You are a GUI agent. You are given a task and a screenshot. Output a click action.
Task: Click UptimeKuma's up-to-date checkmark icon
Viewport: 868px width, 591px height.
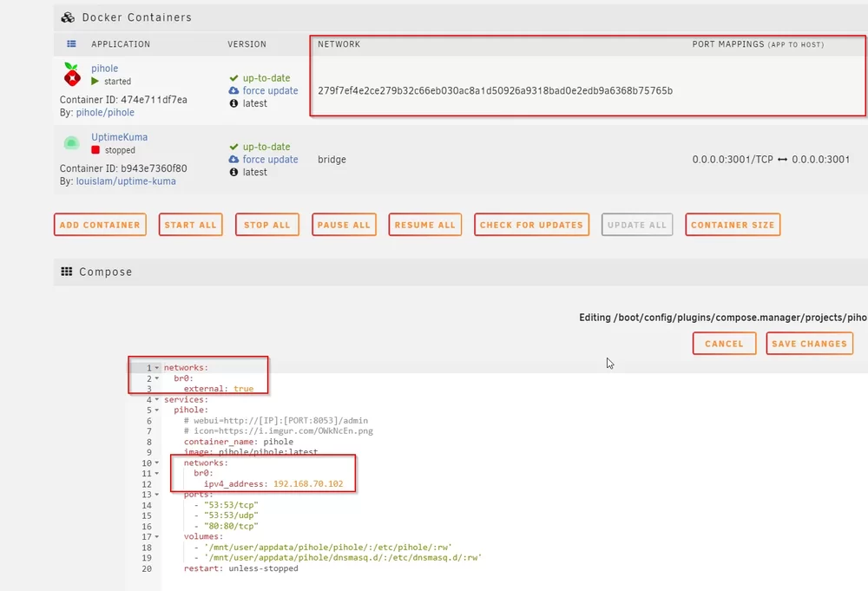233,147
